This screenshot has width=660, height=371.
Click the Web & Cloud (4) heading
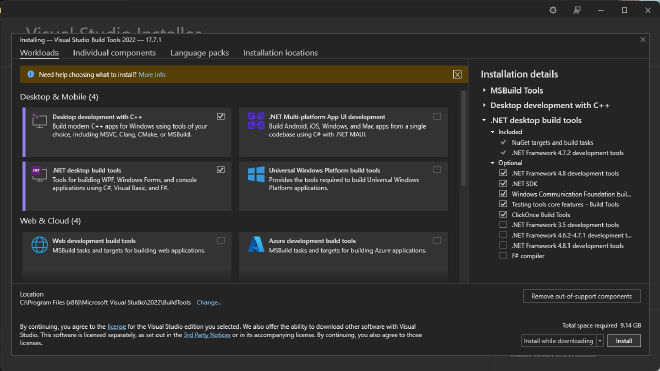50,221
